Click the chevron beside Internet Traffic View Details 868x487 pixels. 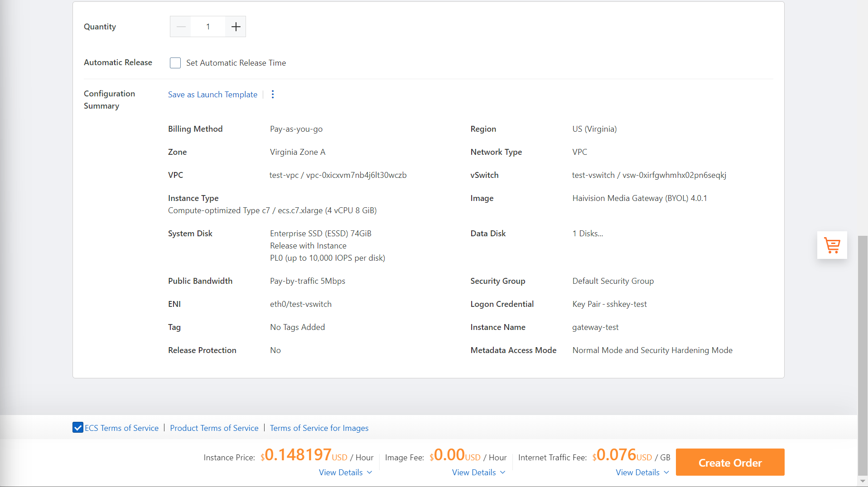point(666,472)
